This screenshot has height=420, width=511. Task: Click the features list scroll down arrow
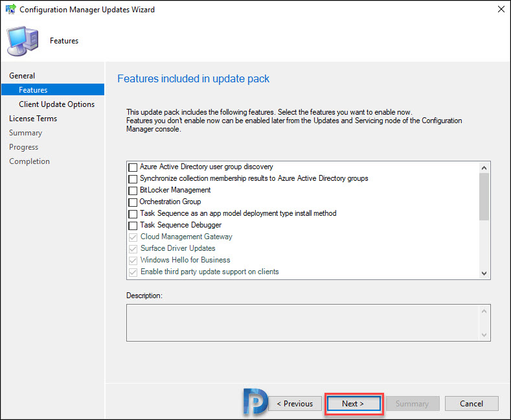pos(484,274)
